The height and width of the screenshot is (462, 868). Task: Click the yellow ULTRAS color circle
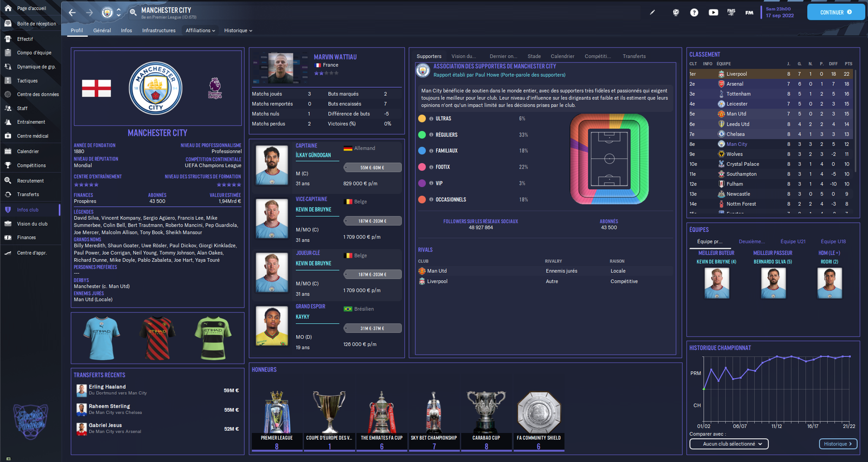coord(422,119)
